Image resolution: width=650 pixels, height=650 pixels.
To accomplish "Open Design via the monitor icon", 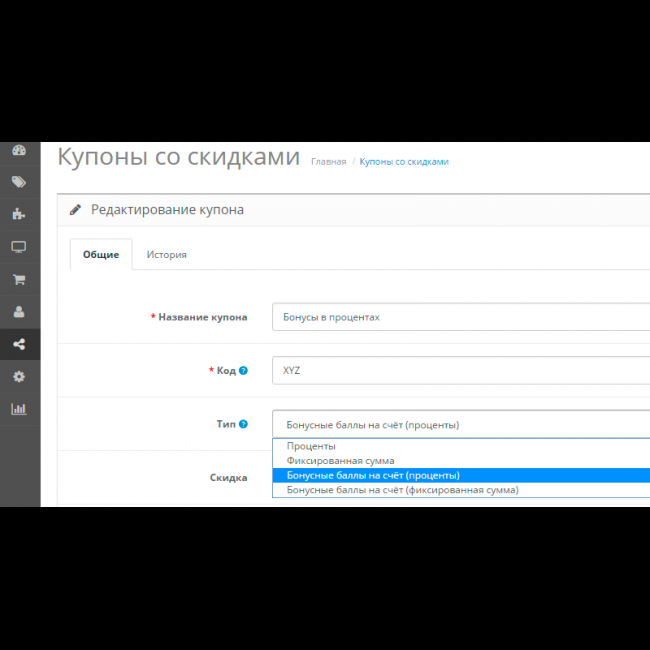I will click(18, 247).
